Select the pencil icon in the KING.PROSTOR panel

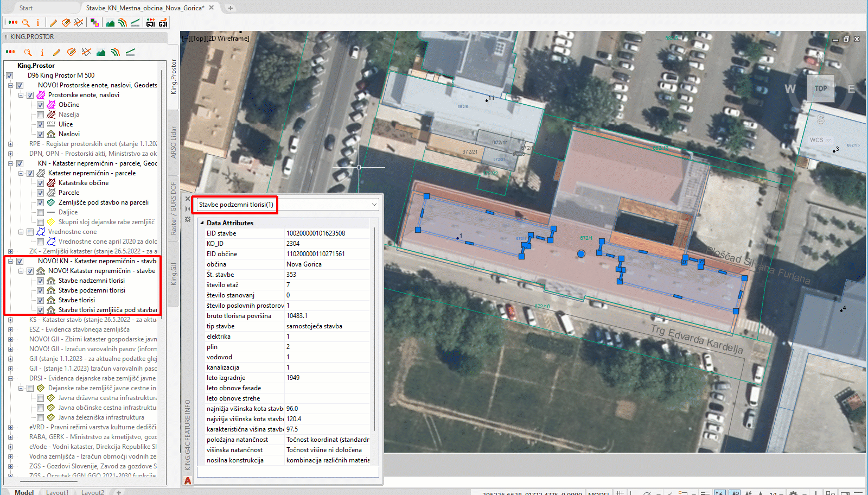tap(56, 52)
